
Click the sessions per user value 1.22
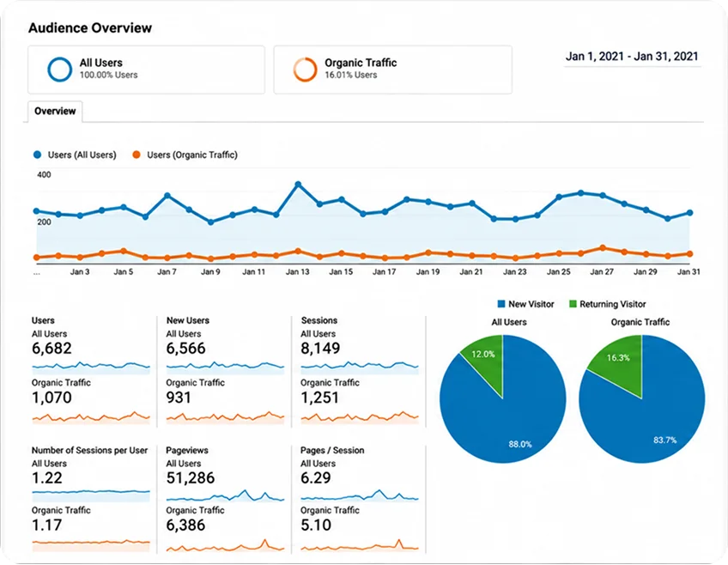(47, 477)
